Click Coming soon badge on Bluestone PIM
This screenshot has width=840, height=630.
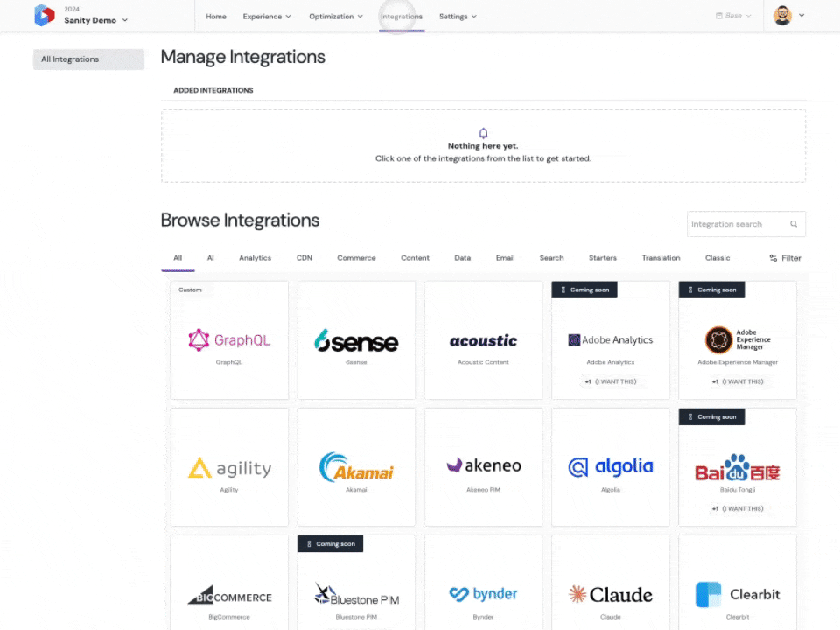[x=331, y=543]
